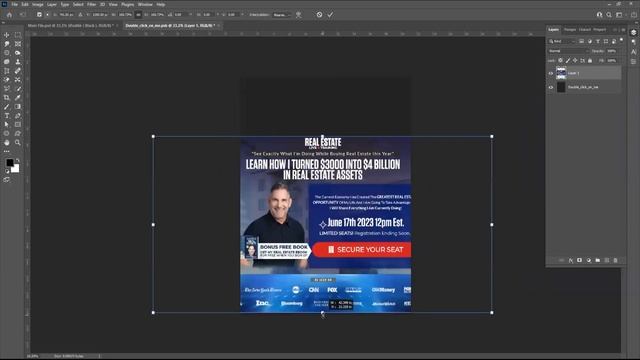Open the workspace switcher dropdown

[620, 15]
